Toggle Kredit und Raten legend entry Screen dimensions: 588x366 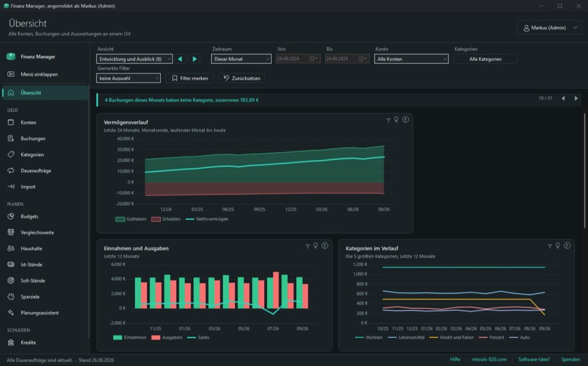point(451,337)
